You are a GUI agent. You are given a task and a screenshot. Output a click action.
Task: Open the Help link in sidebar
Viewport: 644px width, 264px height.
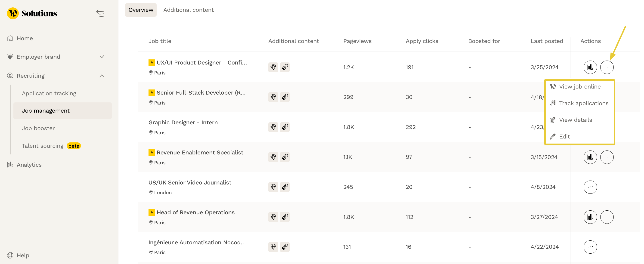pos(23,255)
